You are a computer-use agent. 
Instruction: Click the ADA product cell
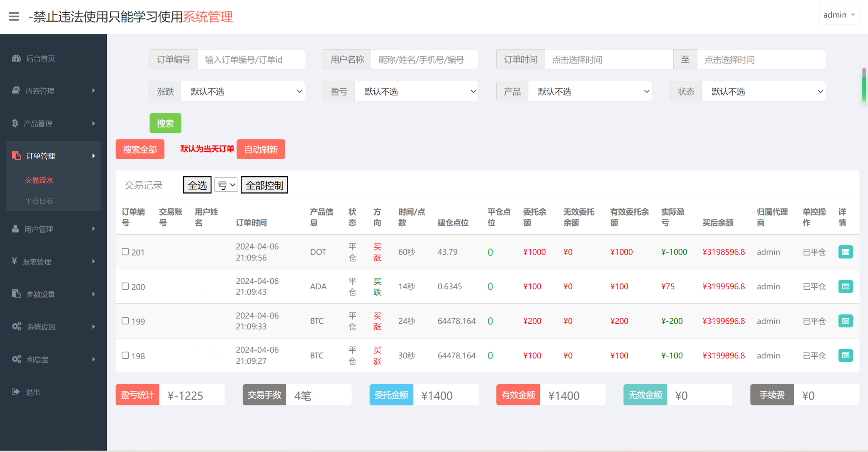pos(318,286)
